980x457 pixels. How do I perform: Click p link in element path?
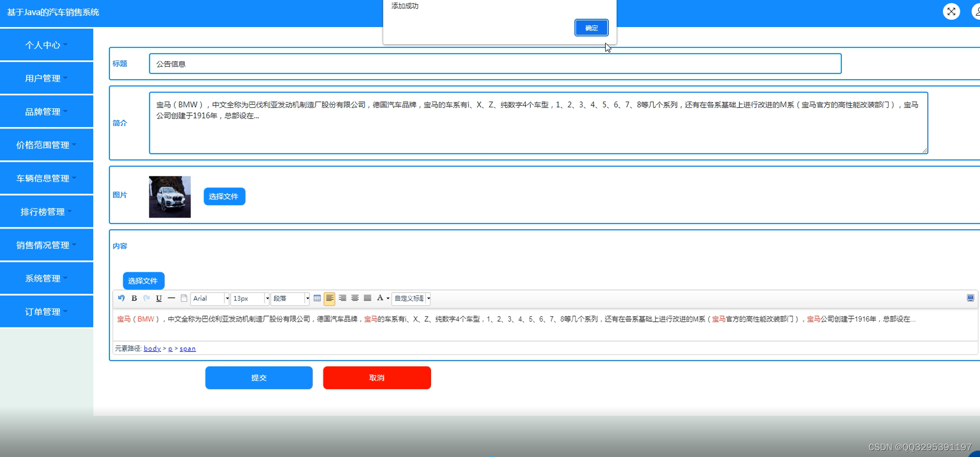(170, 348)
